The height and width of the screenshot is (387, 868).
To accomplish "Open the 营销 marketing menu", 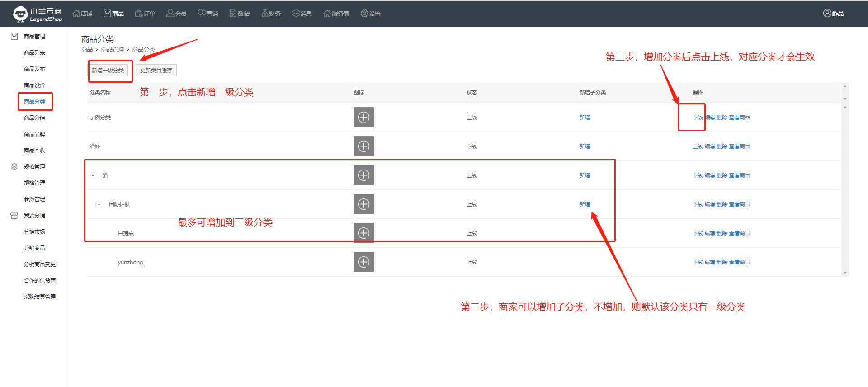I will [208, 14].
